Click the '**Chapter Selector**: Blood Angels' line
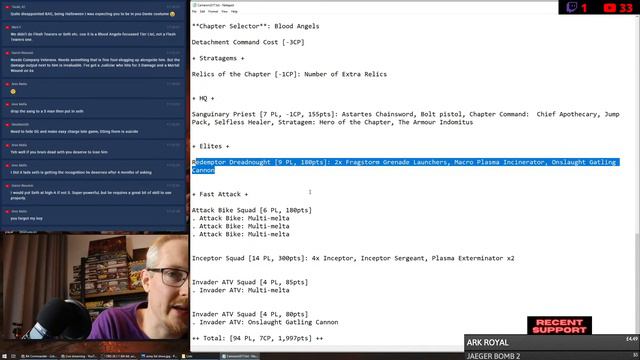 click(x=256, y=26)
